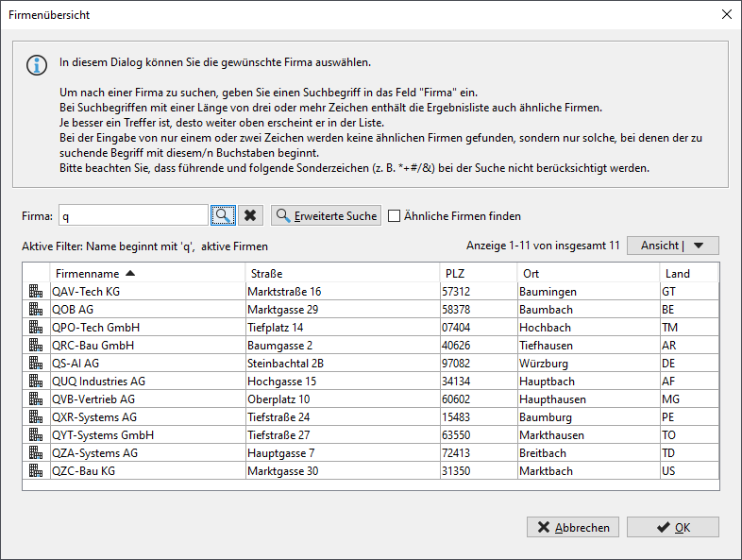Click building icon in QUQ Industries AG row
This screenshot has height=560, width=742.
[x=36, y=382]
